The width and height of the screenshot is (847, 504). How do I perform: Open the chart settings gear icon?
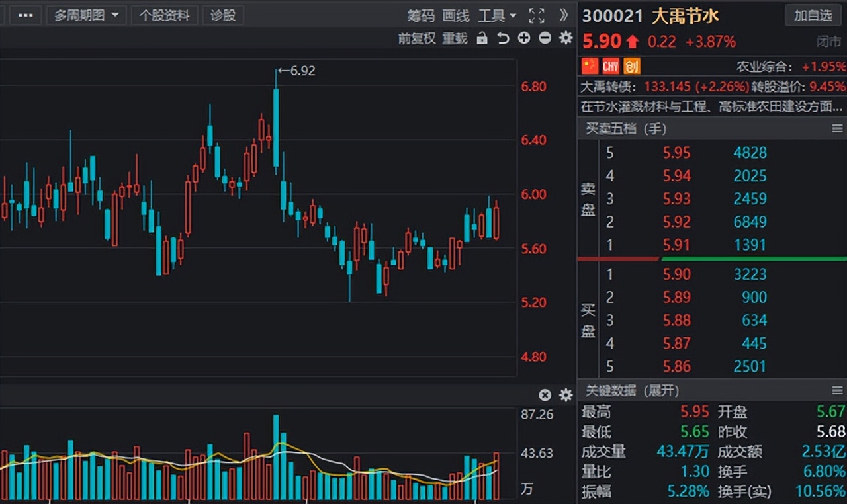[565, 38]
